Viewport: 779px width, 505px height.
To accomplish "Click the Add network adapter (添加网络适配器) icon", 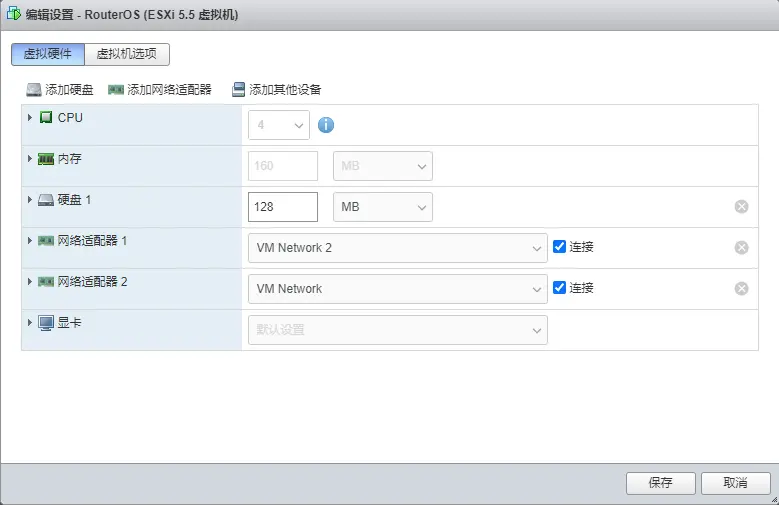I will 116,89.
